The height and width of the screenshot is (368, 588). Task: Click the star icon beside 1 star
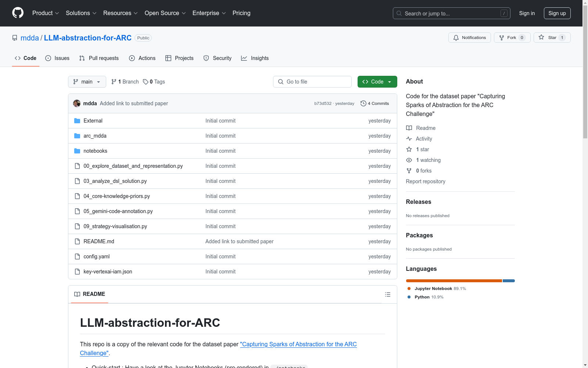tap(409, 149)
